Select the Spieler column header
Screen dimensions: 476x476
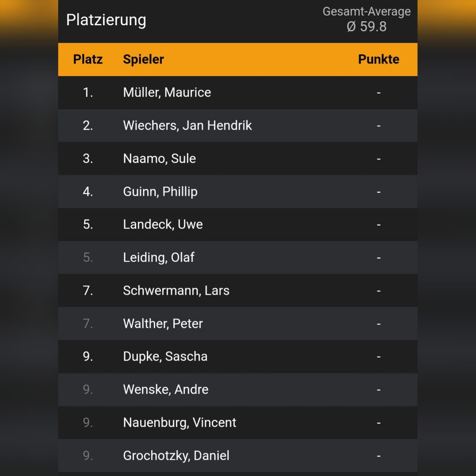click(x=143, y=59)
